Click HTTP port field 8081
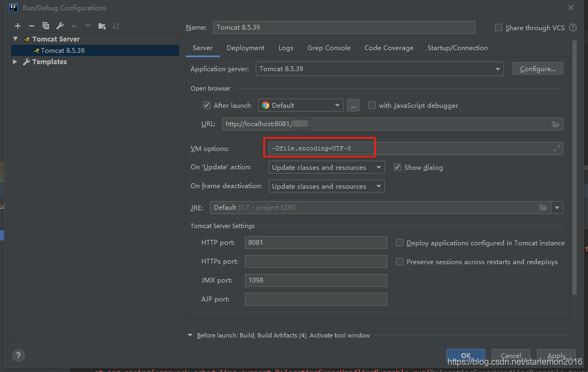This screenshot has height=372, width=588. pos(316,243)
